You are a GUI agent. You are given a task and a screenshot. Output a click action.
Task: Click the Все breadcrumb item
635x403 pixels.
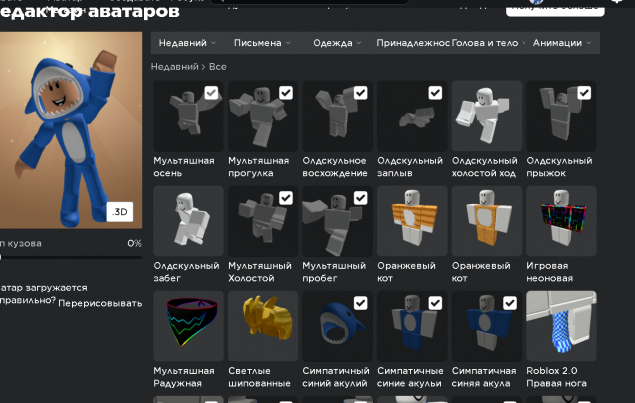pyautogui.click(x=217, y=67)
